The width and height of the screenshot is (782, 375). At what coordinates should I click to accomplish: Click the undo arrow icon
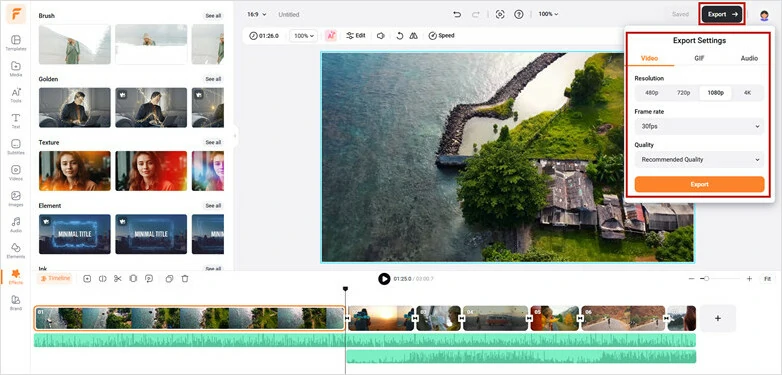click(x=457, y=14)
